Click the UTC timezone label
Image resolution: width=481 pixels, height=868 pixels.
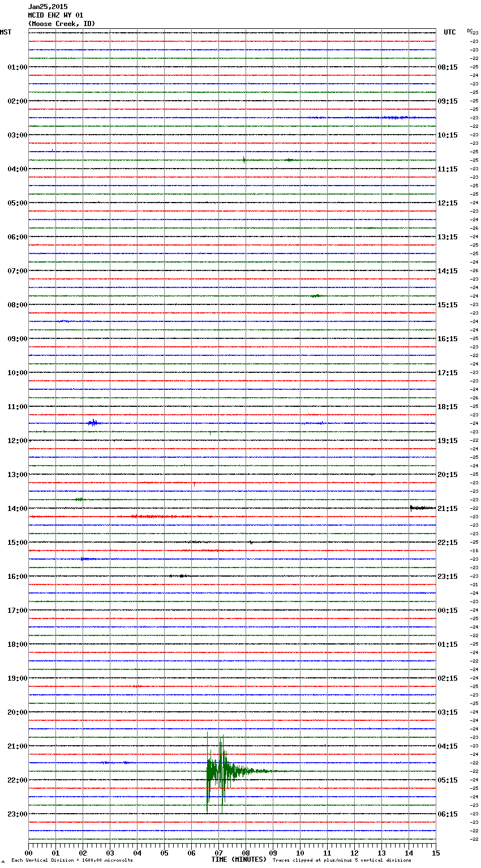450,32
